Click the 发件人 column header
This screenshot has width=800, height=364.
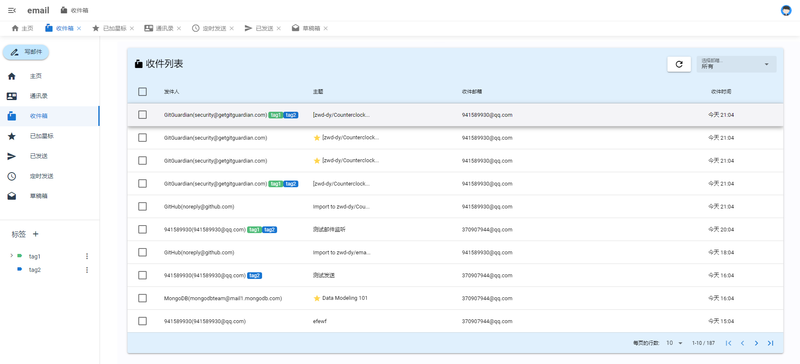click(x=171, y=92)
